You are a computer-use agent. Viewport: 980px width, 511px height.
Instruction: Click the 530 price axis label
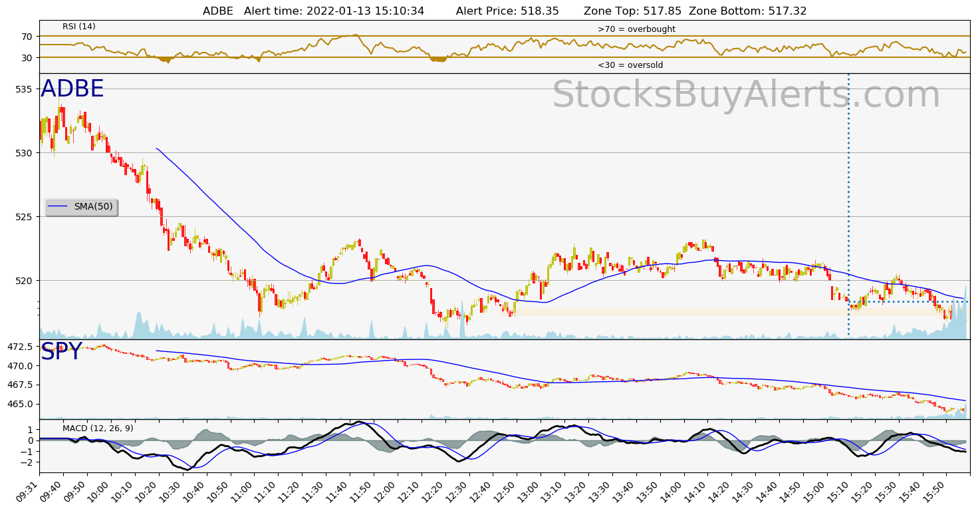25,153
